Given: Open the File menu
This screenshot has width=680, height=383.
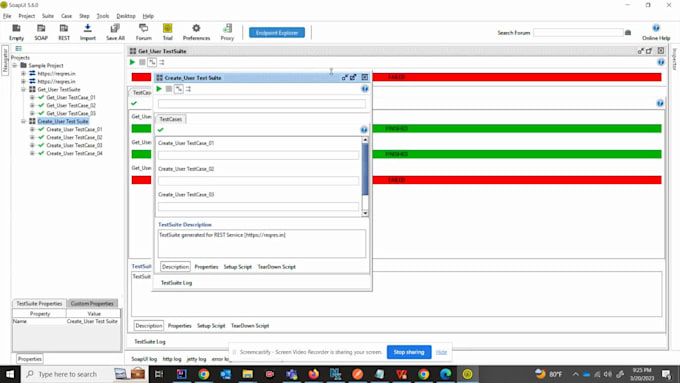Looking at the screenshot, I should [7, 16].
